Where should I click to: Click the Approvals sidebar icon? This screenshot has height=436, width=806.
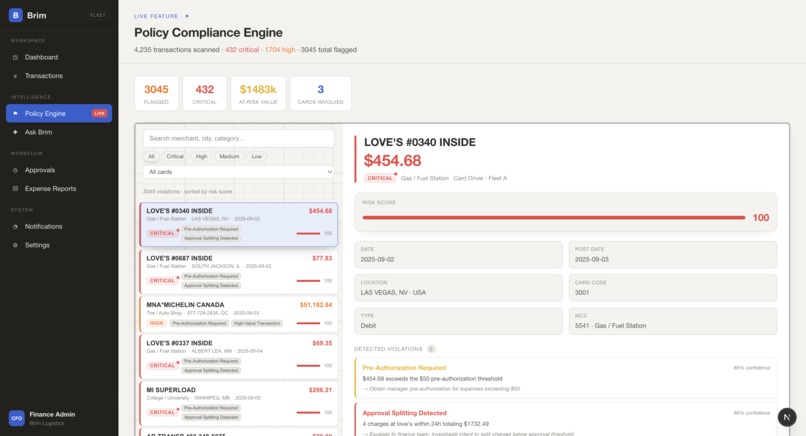click(x=15, y=170)
